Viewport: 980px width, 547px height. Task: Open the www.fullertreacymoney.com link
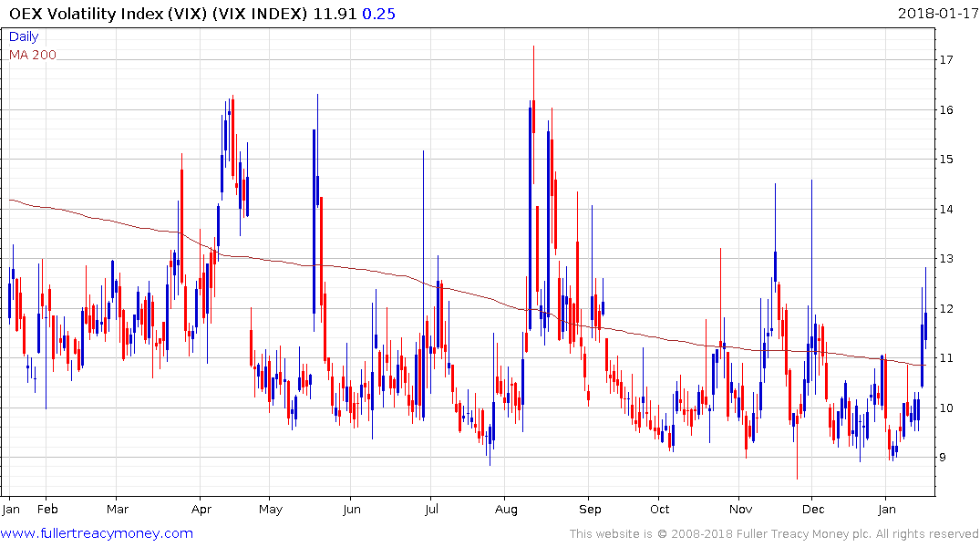tap(97, 533)
